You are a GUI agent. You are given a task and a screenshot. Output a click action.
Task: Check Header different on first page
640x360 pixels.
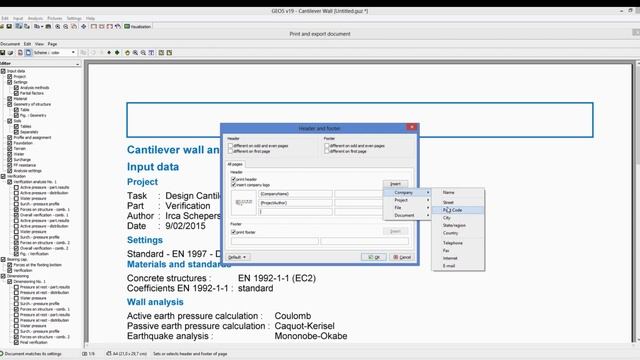[x=230, y=151]
